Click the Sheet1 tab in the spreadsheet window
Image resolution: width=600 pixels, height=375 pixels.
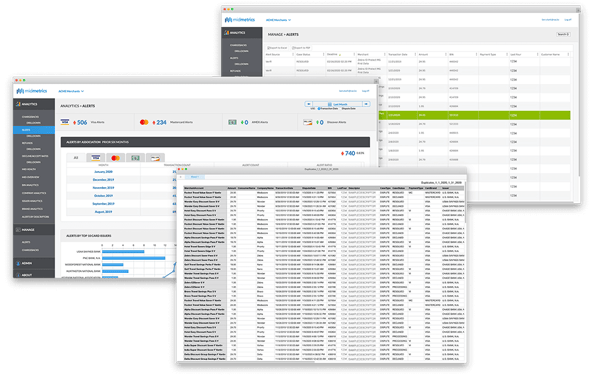pos(195,177)
